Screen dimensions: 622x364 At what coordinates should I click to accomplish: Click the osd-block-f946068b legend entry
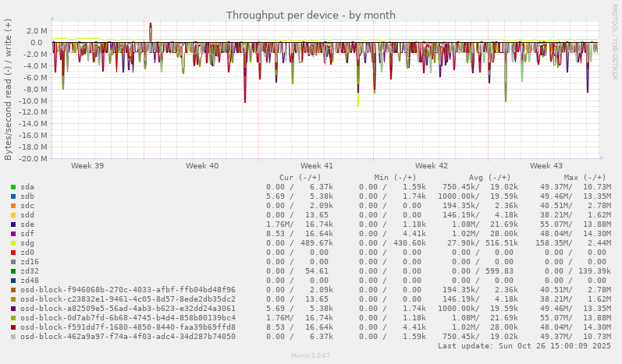coord(127,290)
